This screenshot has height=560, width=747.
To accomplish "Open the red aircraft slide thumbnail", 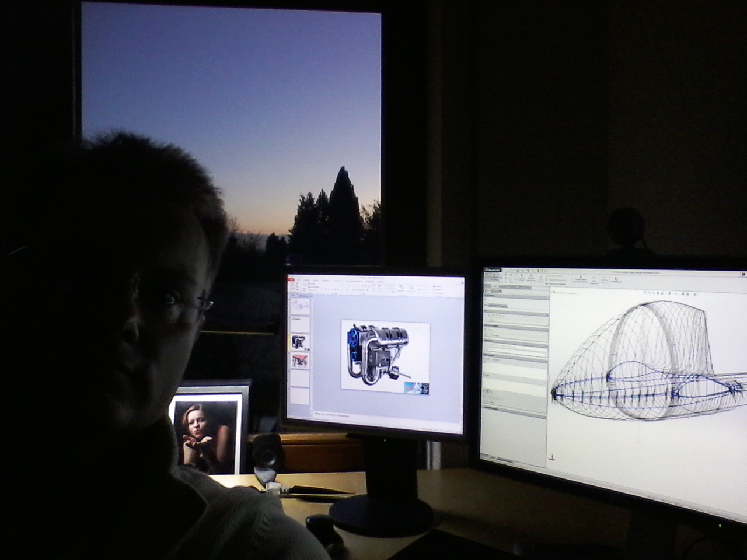I will point(300,360).
